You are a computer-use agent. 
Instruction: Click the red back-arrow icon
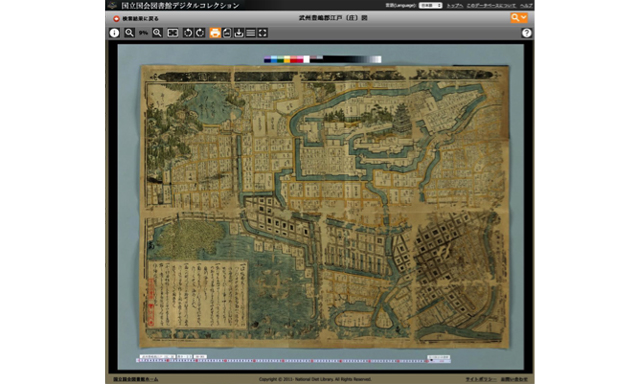(x=116, y=19)
